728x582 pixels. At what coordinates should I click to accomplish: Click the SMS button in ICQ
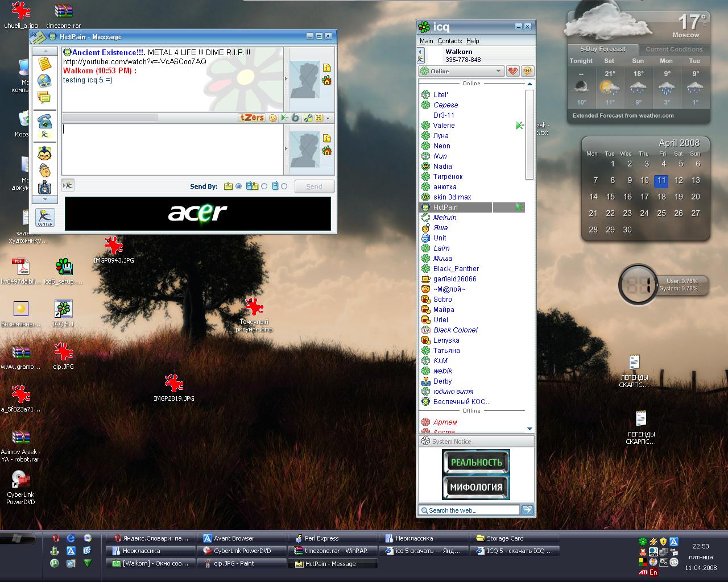coord(528,71)
